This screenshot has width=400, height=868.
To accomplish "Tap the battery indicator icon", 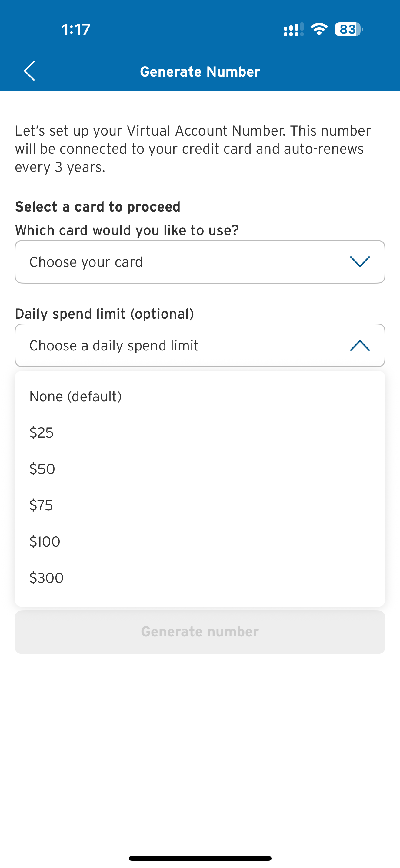I will [x=348, y=29].
